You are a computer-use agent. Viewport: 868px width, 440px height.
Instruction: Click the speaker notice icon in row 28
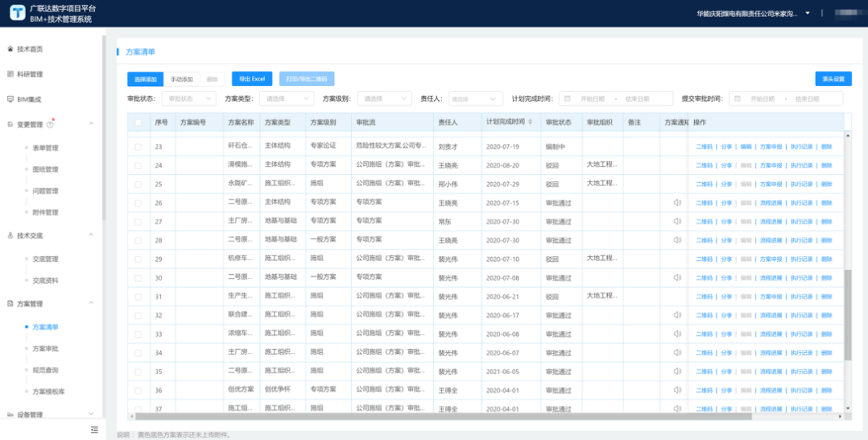click(677, 240)
